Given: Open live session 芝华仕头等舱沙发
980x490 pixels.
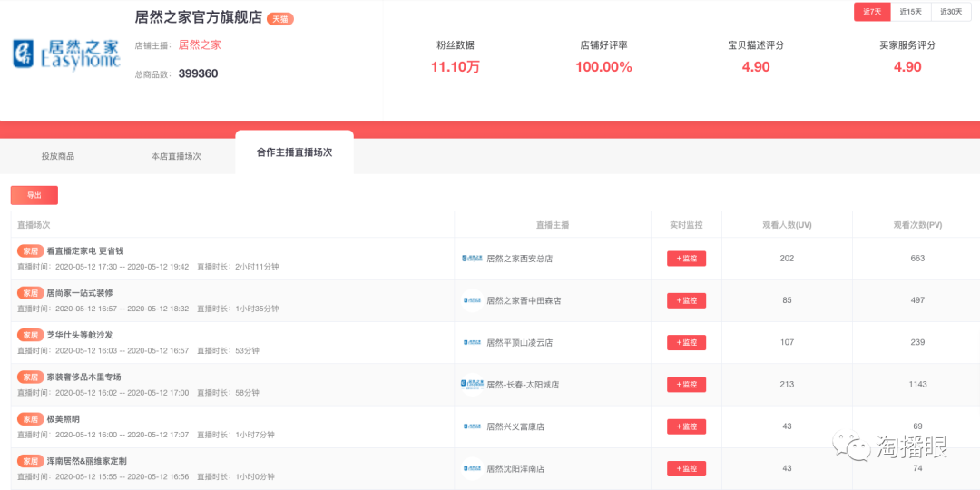Looking at the screenshot, I should (x=80, y=335).
